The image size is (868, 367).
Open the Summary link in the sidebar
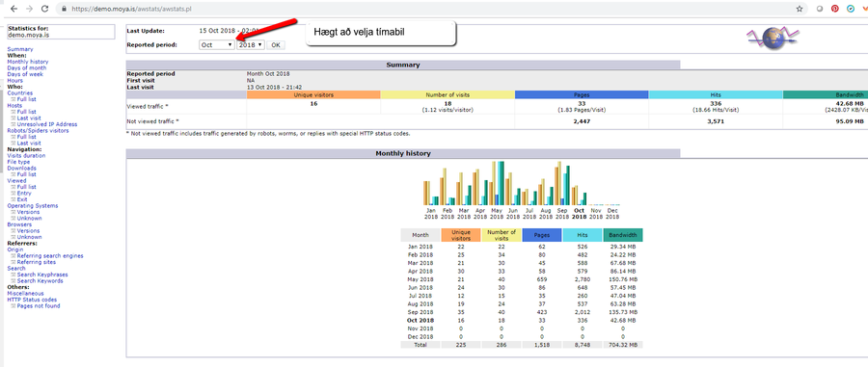point(20,49)
